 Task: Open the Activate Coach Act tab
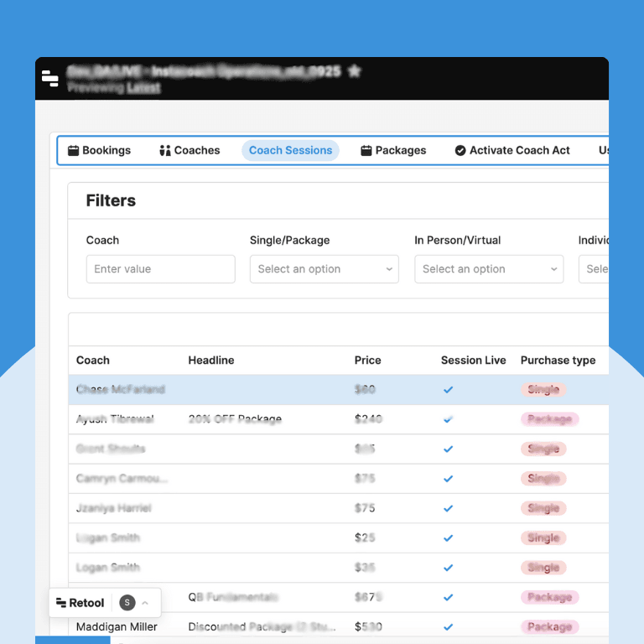(x=512, y=150)
